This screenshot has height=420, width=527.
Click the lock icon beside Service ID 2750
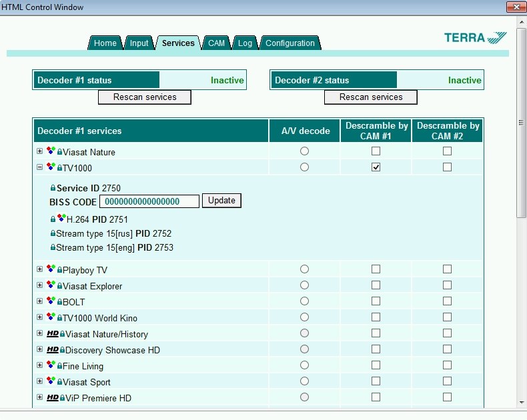click(x=53, y=188)
